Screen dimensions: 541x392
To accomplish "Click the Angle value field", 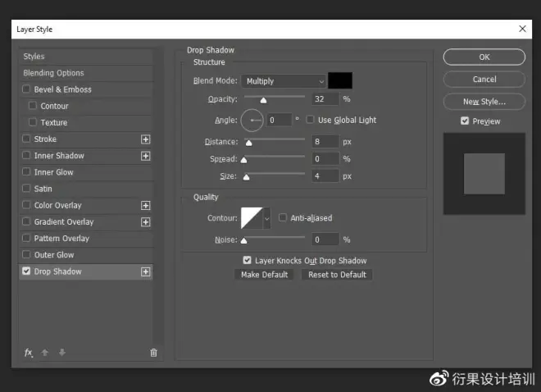I will click(280, 120).
